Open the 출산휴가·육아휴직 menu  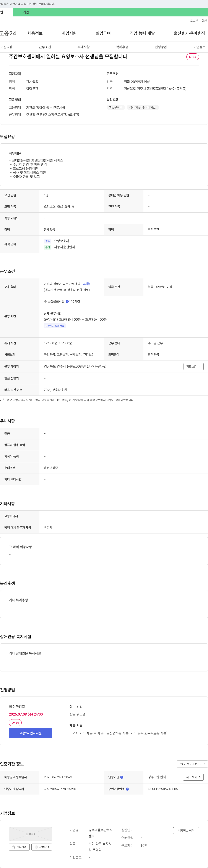(189, 33)
